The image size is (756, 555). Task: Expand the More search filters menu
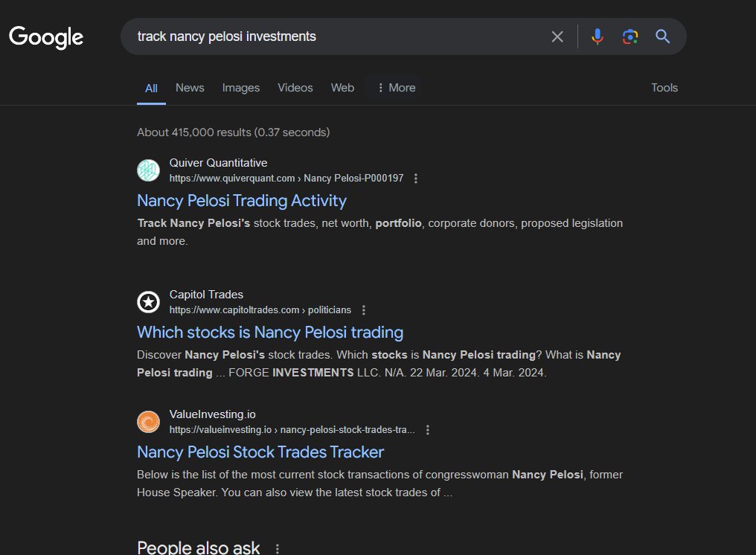point(396,88)
